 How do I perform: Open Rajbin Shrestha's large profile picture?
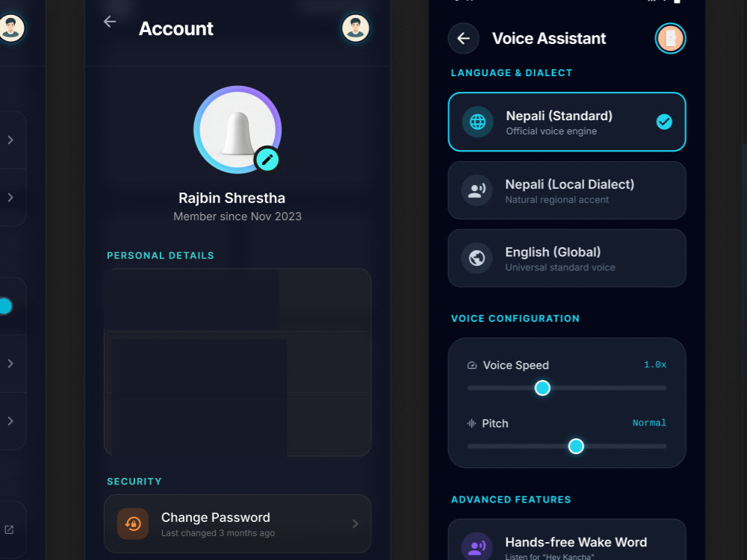pos(238,129)
